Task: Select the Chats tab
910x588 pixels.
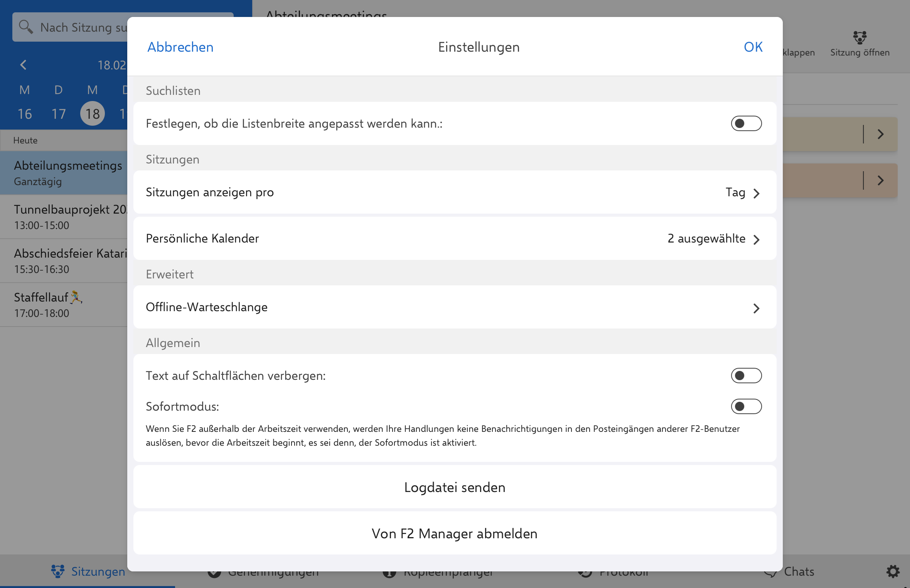Action: click(x=799, y=571)
